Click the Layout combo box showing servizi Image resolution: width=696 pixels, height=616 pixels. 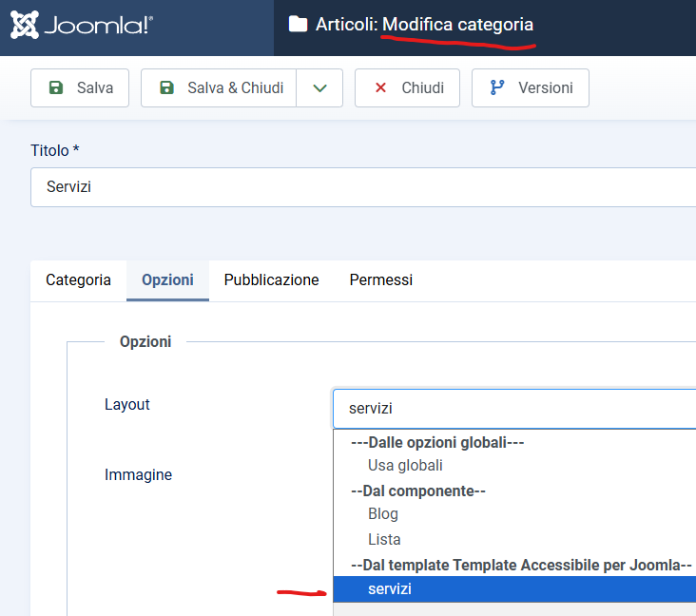click(x=513, y=409)
